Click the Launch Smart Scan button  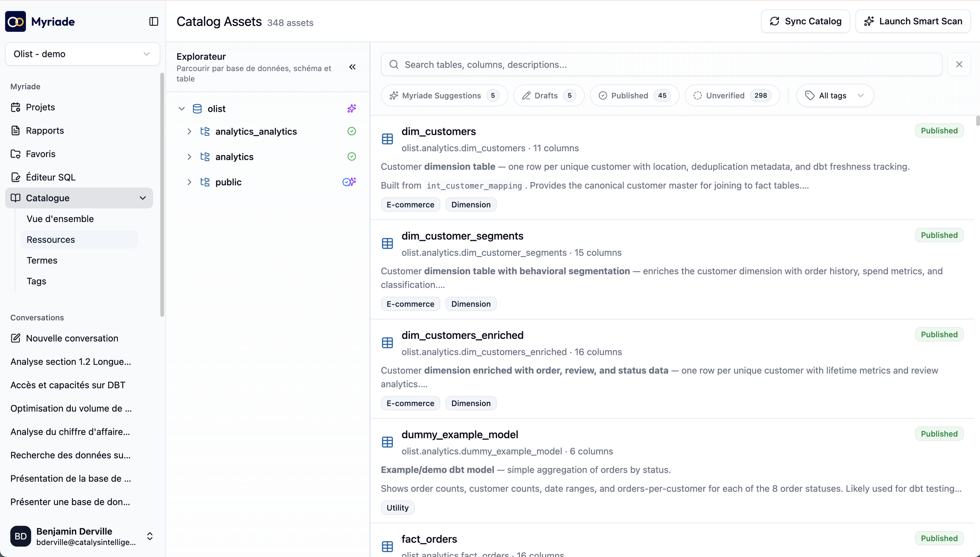[913, 21]
